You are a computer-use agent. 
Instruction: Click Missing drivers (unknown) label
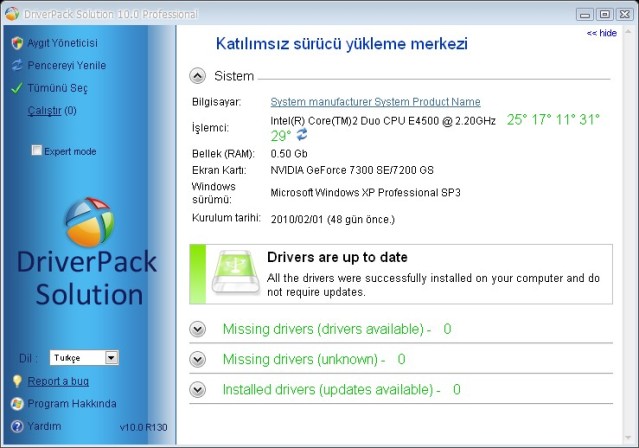[x=304, y=359]
